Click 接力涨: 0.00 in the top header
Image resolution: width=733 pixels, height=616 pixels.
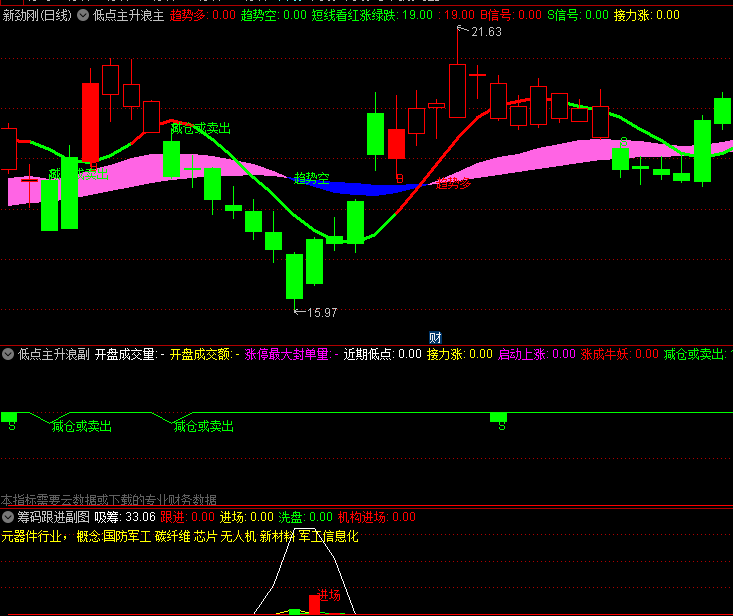point(647,15)
